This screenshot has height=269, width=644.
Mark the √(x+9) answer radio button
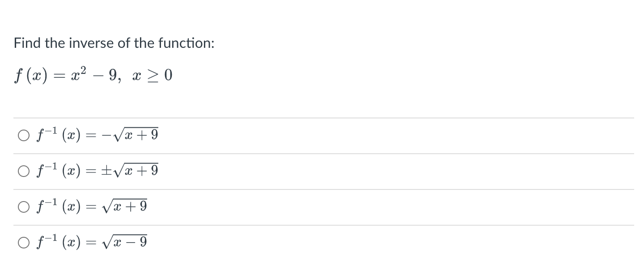24,207
